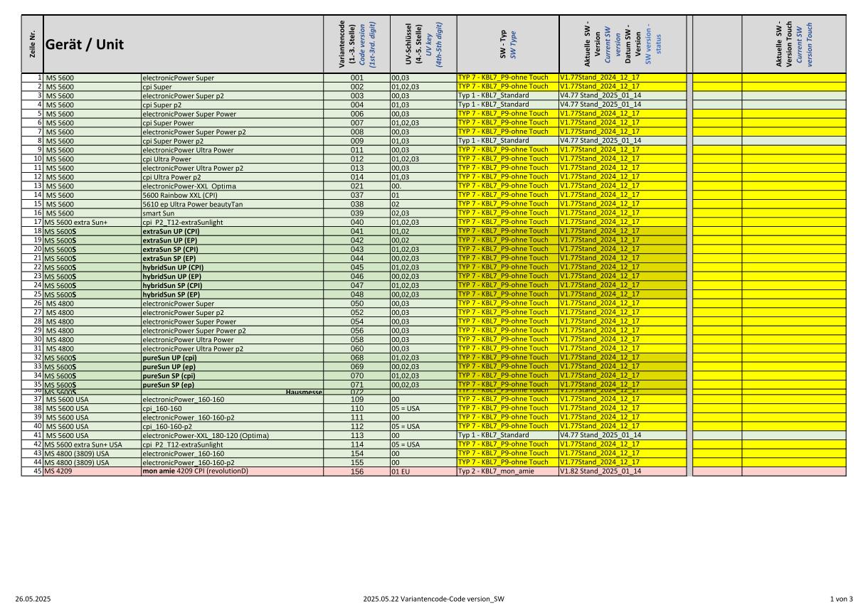Viewport: 868px width, 613px height.
Task: Click the "electronicPower-XXL Optima" cell
Action: click(x=233, y=186)
